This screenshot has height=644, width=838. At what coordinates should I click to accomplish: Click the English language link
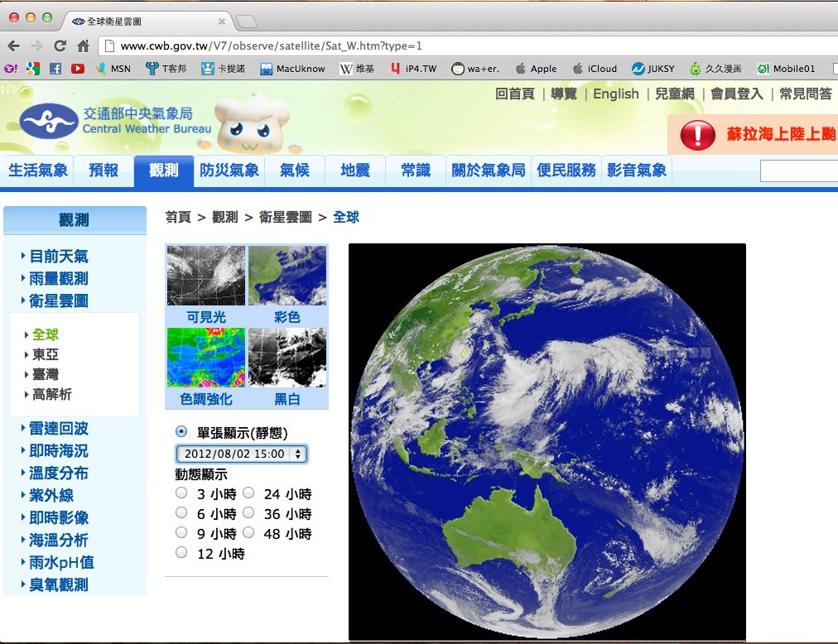point(615,94)
